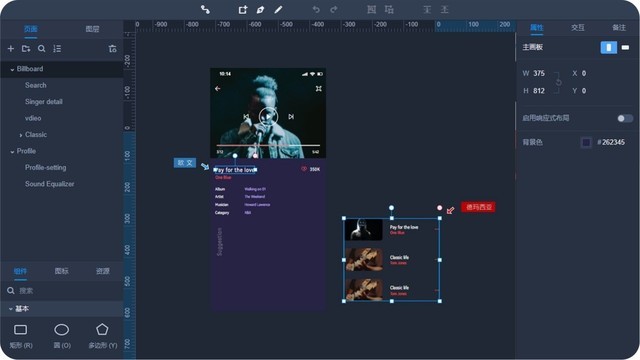Select the Rectangle (R) shape component

[x=21, y=336]
